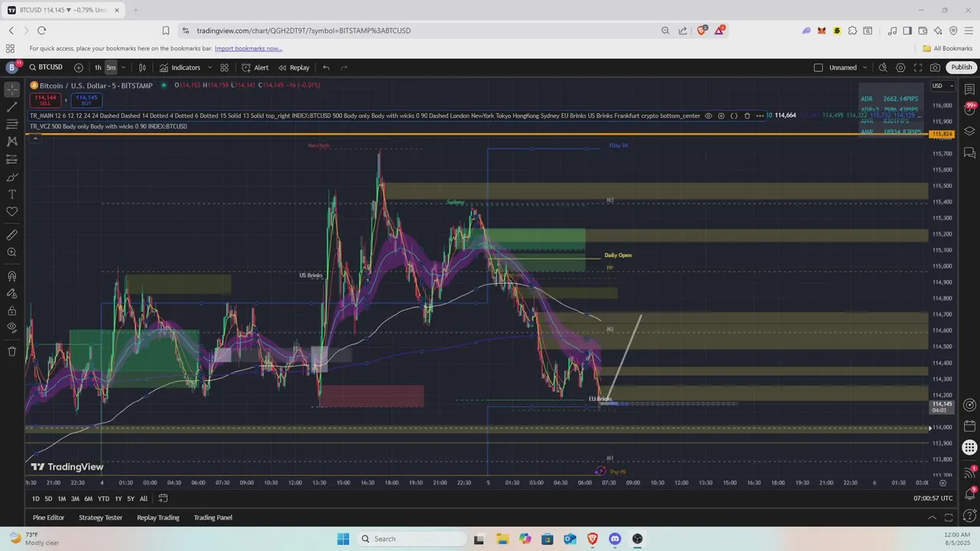Screen dimensions: 980x551
Task: Toggle hide all drawings eye icon
Action: [x=11, y=328]
